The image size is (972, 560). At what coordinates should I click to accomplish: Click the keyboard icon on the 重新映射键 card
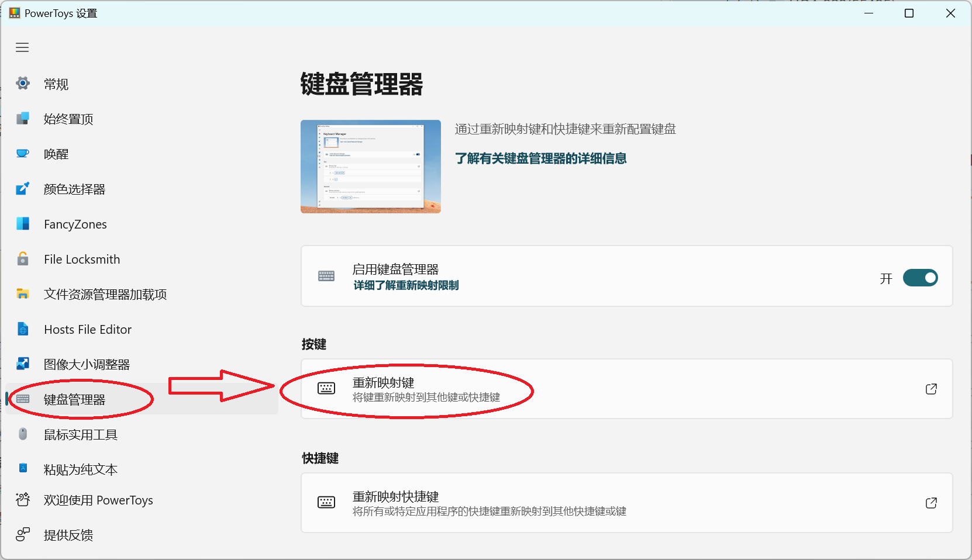326,389
